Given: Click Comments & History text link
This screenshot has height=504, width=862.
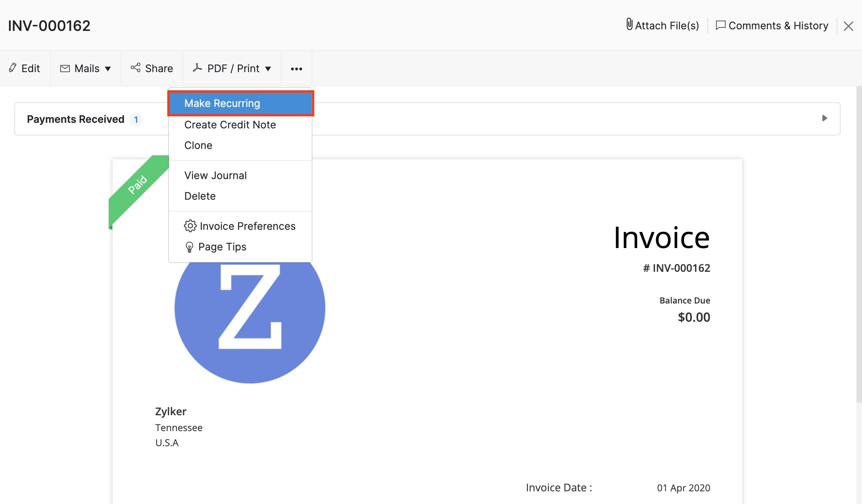Looking at the screenshot, I should 778,26.
